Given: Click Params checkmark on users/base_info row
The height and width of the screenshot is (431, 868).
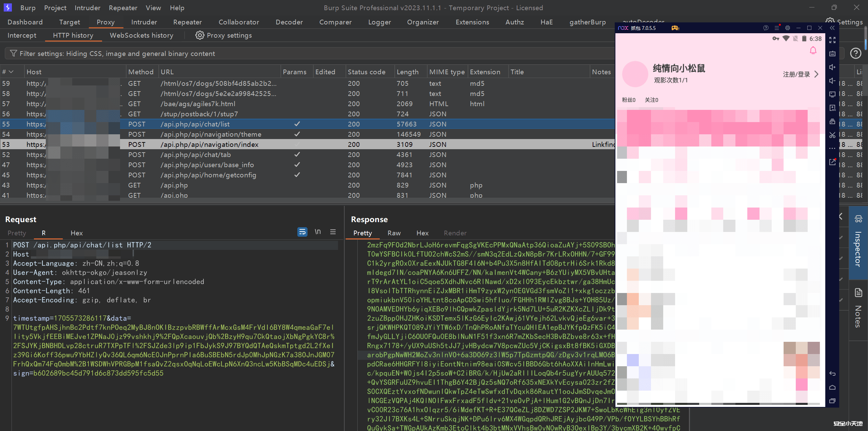Looking at the screenshot, I should point(297,165).
